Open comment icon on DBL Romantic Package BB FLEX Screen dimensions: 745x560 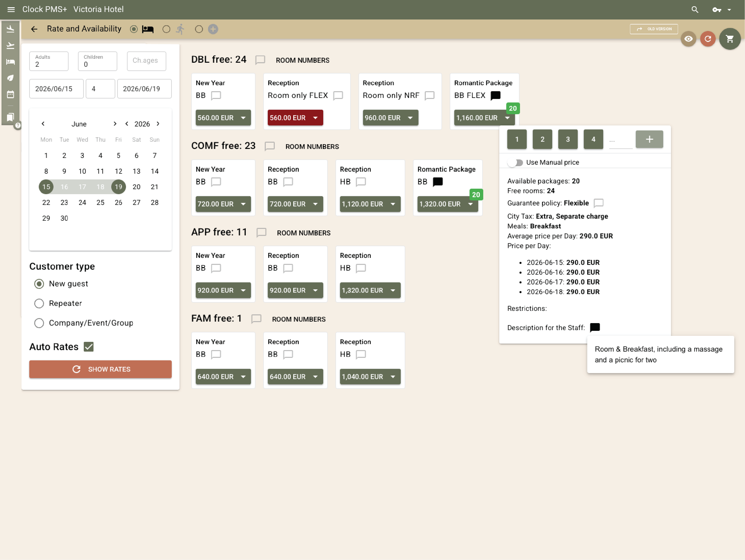pos(495,96)
